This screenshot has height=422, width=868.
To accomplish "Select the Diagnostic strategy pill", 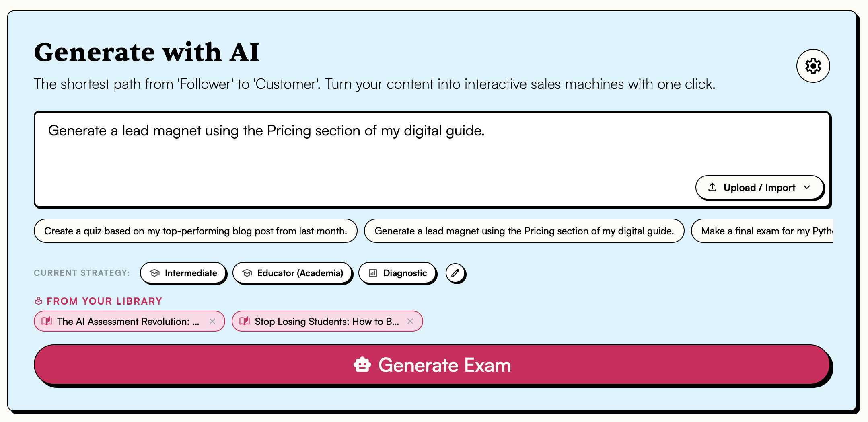I will tap(397, 273).
